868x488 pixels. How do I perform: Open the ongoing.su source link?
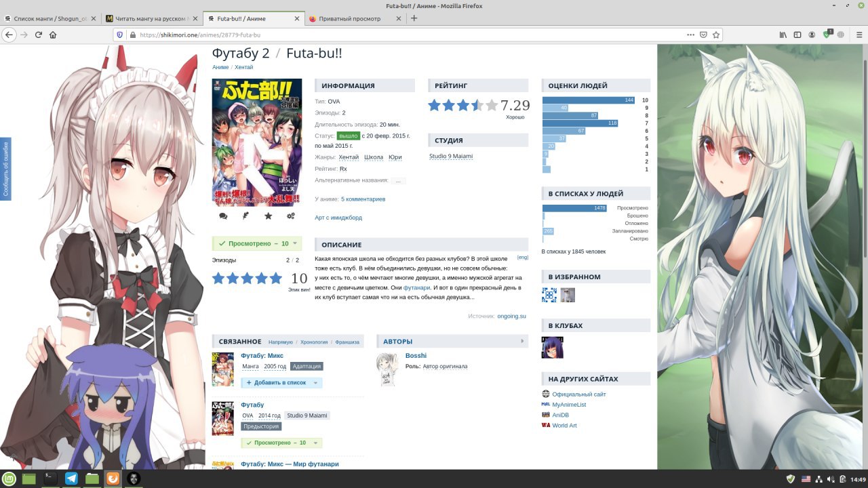click(512, 316)
